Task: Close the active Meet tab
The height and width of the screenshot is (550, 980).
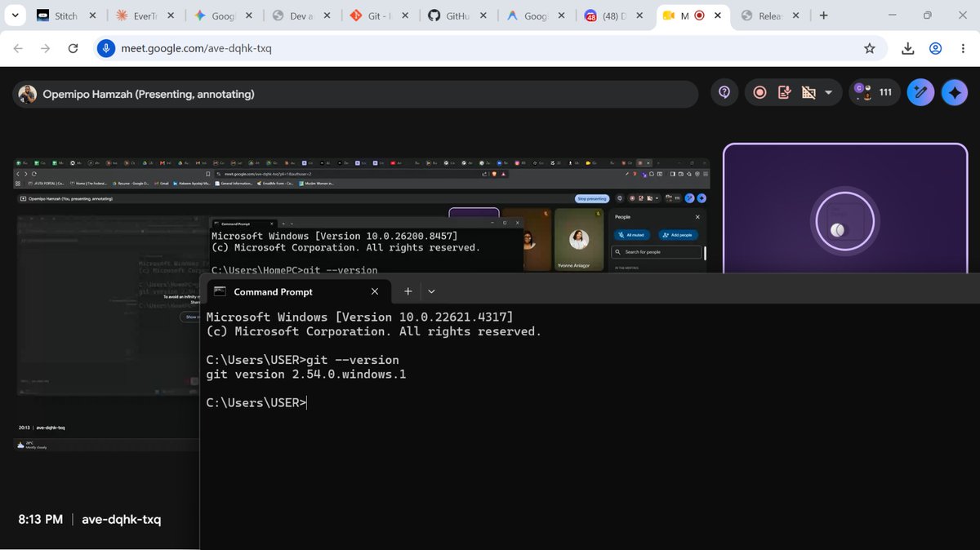Action: [x=719, y=16]
